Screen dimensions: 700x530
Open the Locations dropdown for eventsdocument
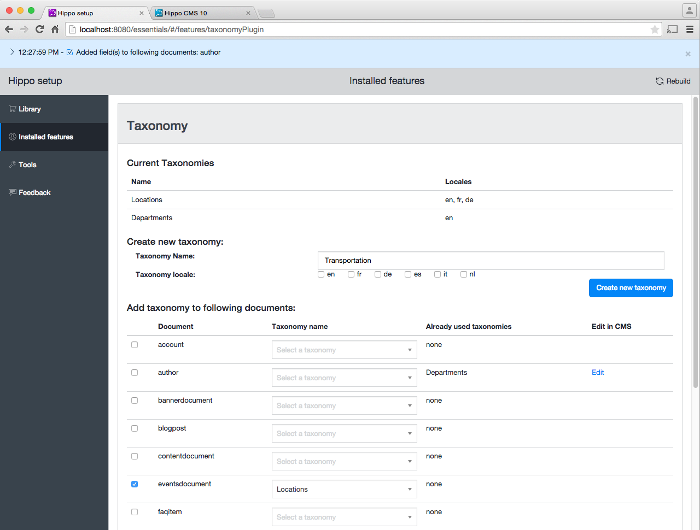[344, 489]
